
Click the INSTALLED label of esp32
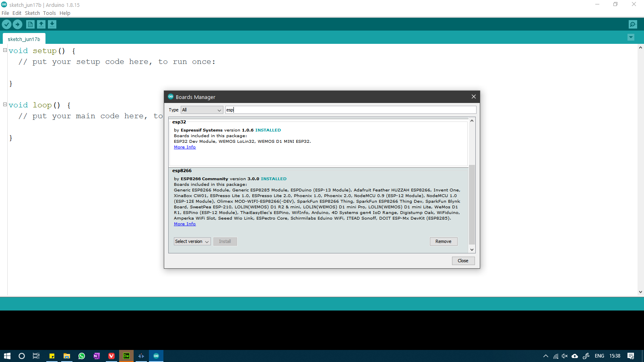pos(268,130)
